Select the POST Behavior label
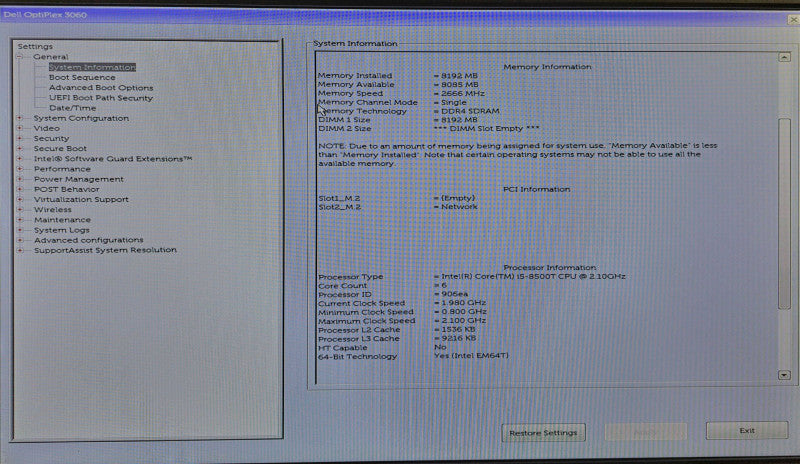Image resolution: width=800 pixels, height=464 pixels. (x=66, y=189)
